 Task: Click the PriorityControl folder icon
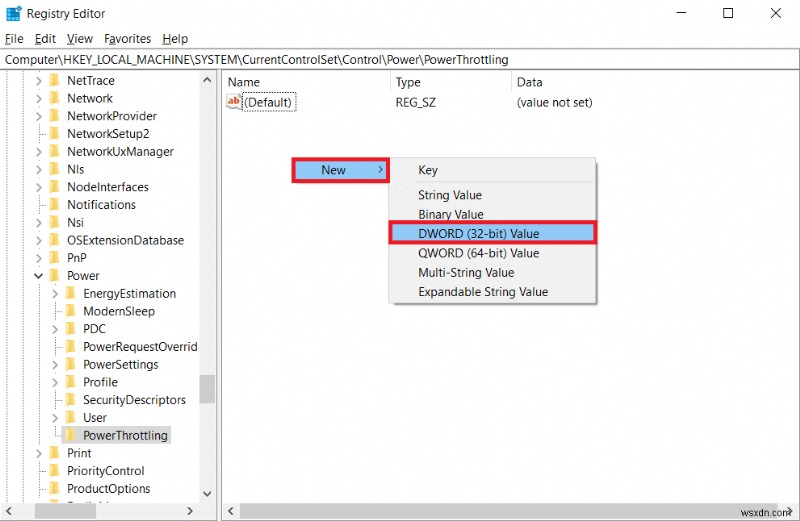pos(55,471)
